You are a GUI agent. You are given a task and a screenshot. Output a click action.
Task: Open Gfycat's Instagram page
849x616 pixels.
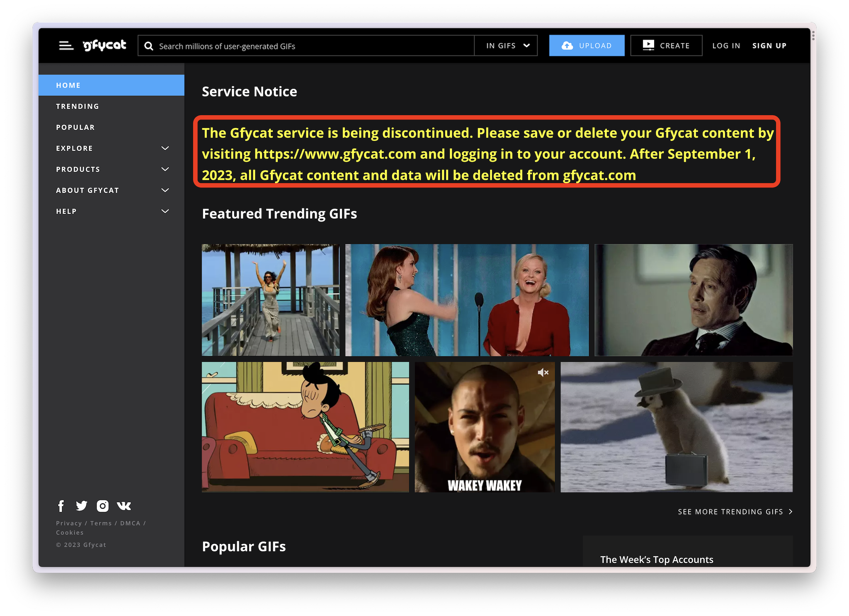(x=102, y=506)
